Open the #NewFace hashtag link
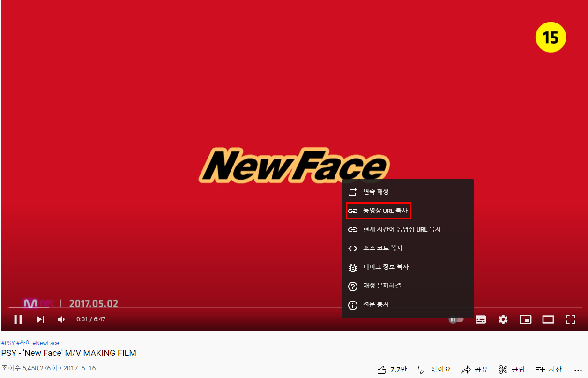Screen dimensions: 588x378 45,343
